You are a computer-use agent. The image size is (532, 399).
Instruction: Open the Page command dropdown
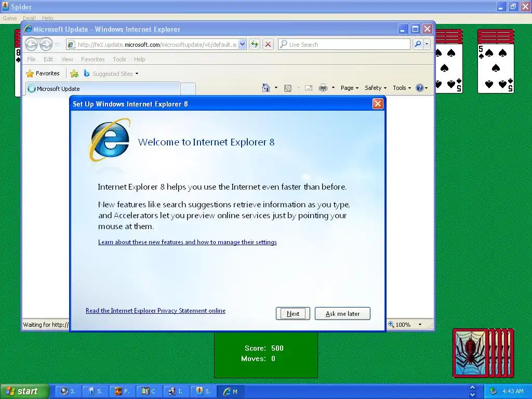point(350,88)
